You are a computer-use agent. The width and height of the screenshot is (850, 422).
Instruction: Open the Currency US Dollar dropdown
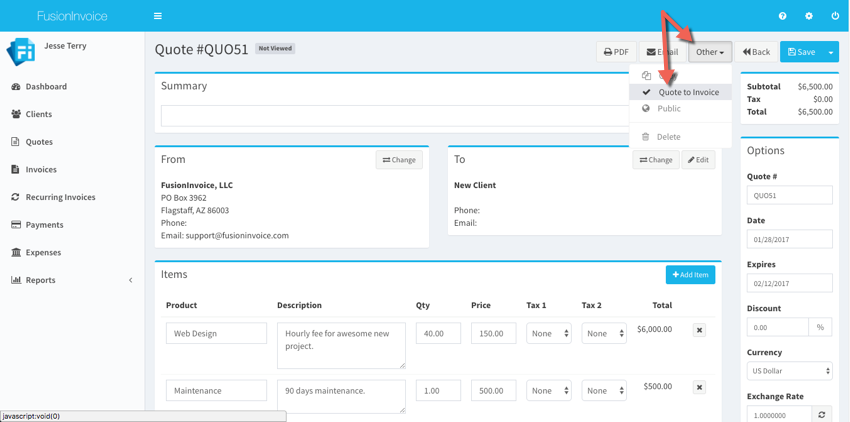tap(789, 371)
